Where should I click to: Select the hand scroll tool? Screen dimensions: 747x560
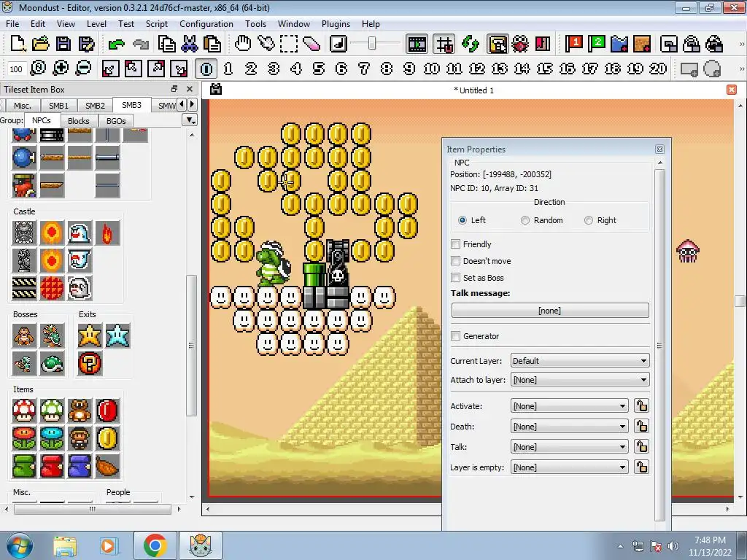tap(243, 44)
